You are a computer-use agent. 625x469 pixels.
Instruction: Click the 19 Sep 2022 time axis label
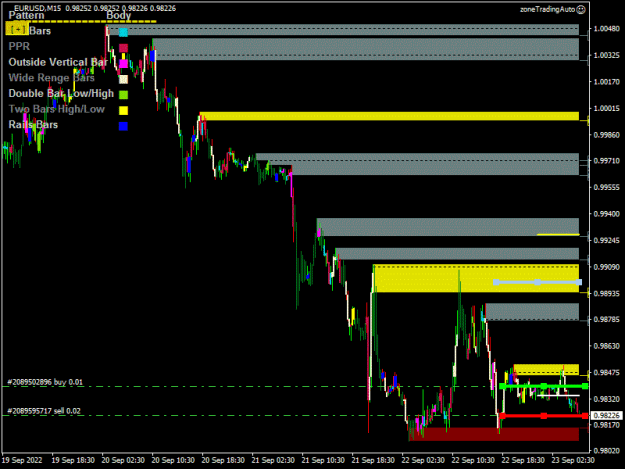click(x=22, y=460)
